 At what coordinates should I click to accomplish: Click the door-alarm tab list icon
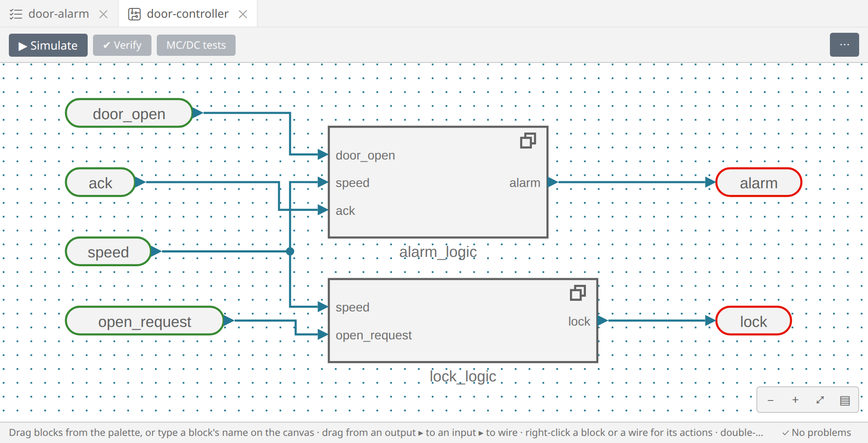click(16, 14)
